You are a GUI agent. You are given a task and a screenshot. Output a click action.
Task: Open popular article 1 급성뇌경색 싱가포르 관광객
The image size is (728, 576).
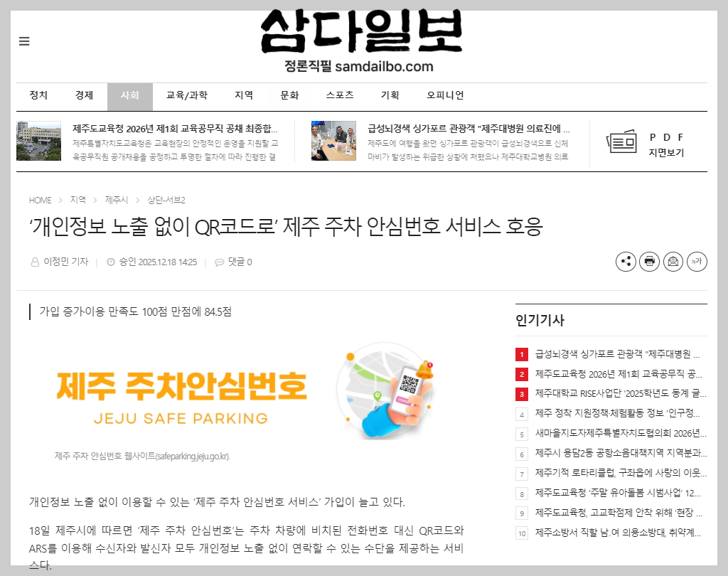pyautogui.click(x=618, y=354)
